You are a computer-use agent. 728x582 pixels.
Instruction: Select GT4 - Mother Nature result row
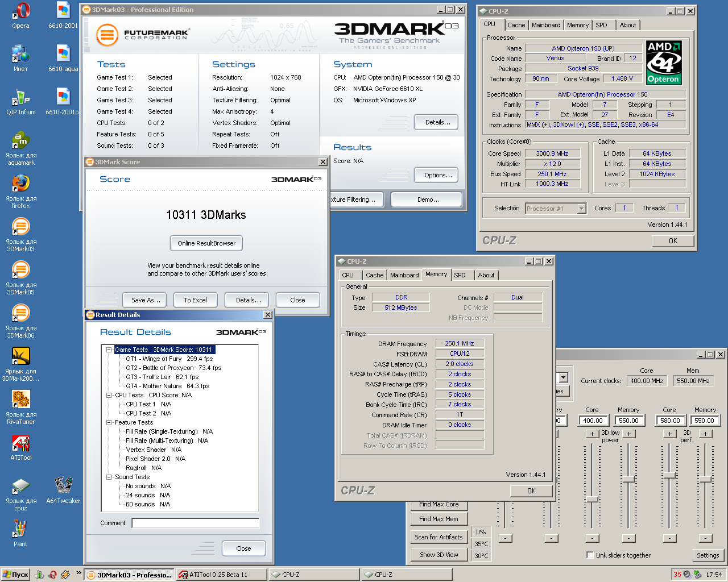(x=167, y=386)
